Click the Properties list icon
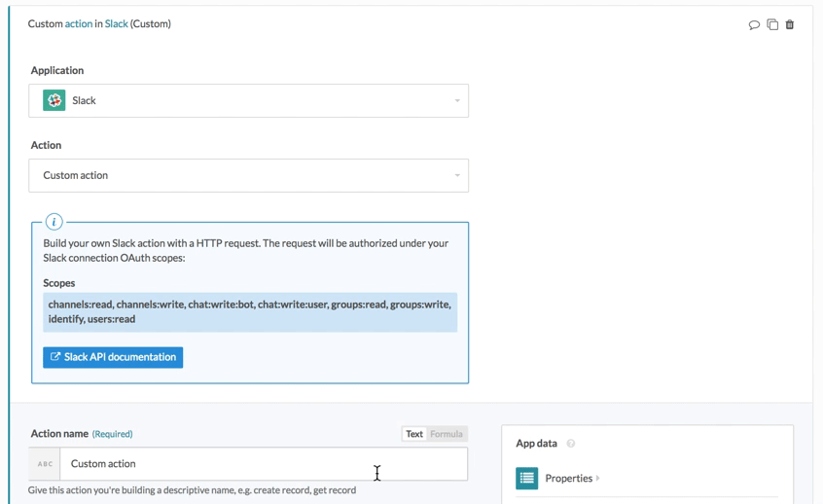Viewport: 823px width, 504px height. click(x=527, y=478)
